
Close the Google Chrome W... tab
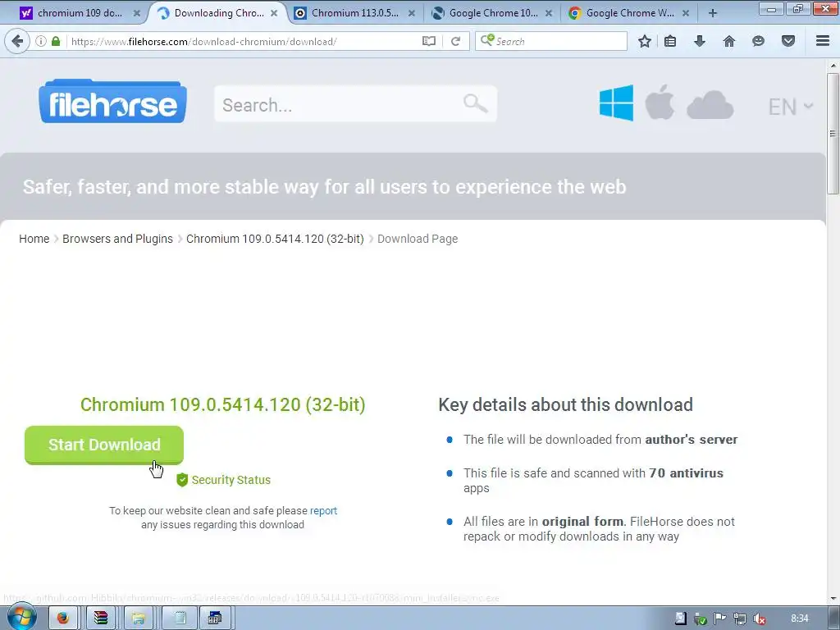686,13
